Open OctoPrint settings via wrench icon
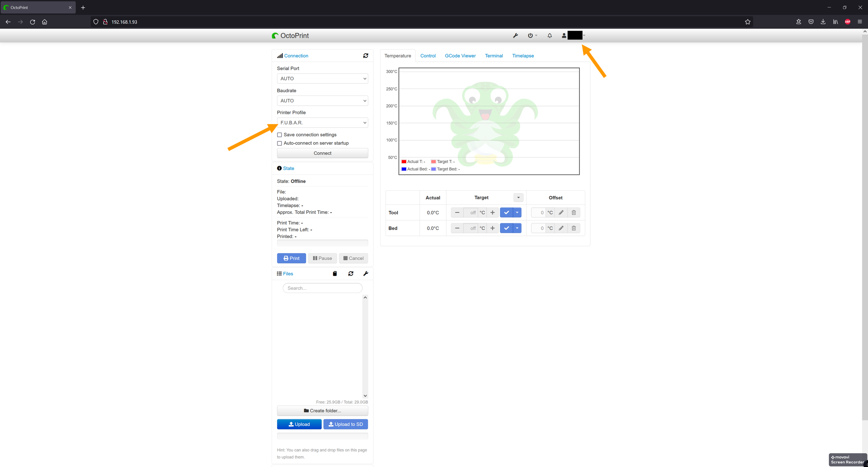The width and height of the screenshot is (868, 467). coord(515,35)
